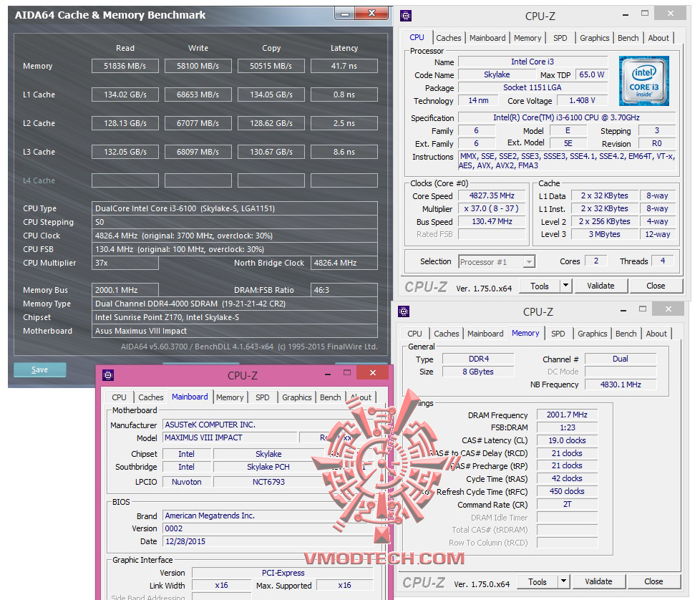The height and width of the screenshot is (600, 700).
Task: Minimize the AIDA64 benchmark window
Action: [x=345, y=14]
